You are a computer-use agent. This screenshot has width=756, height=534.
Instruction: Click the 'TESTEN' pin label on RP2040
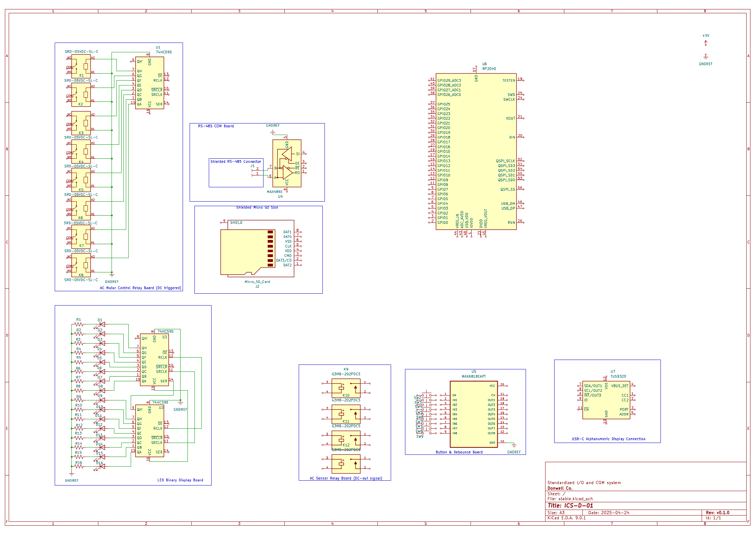(509, 81)
